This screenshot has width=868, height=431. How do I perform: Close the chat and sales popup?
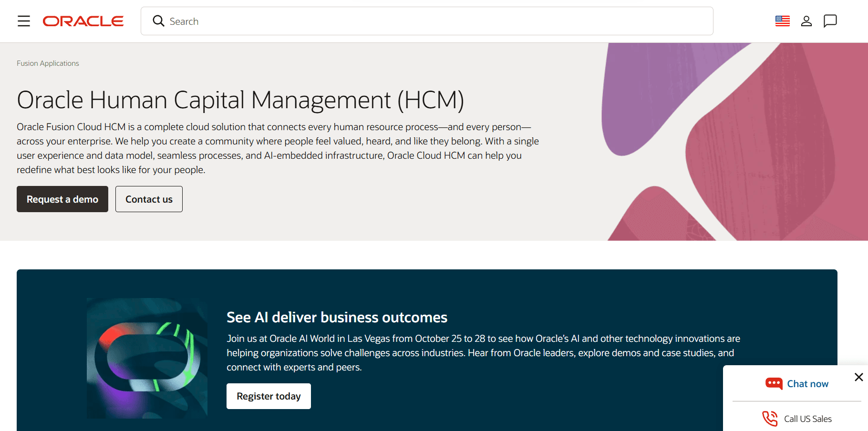pos(859,377)
